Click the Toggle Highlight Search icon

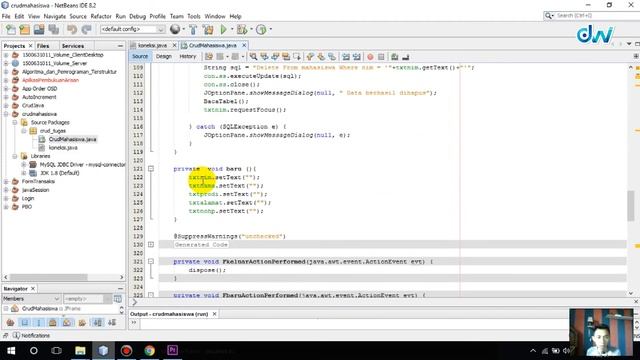click(286, 57)
